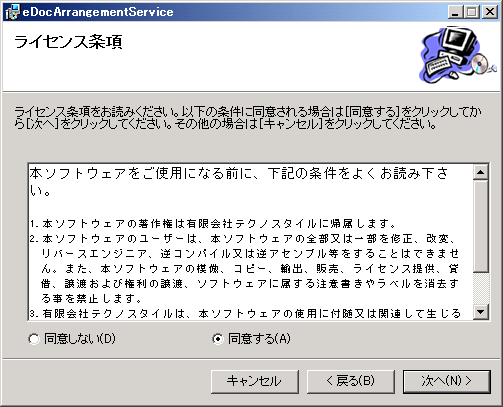Click the license text scroll down arrow

(481, 312)
